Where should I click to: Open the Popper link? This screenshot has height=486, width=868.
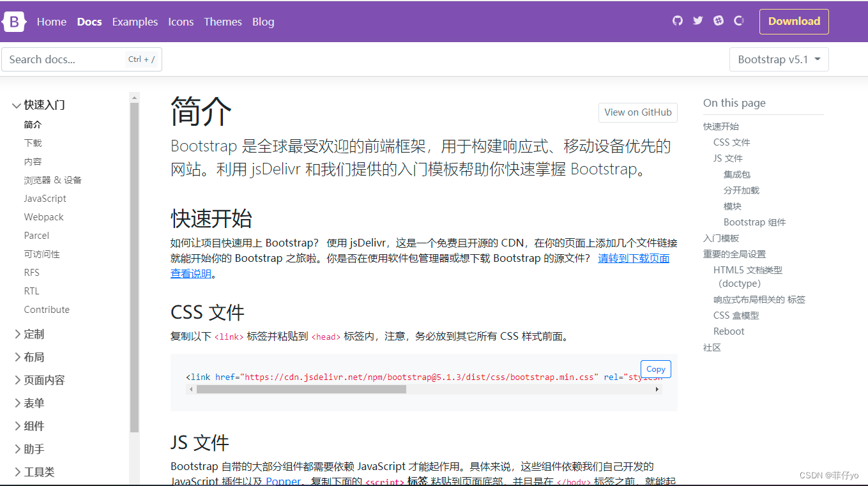pos(283,481)
